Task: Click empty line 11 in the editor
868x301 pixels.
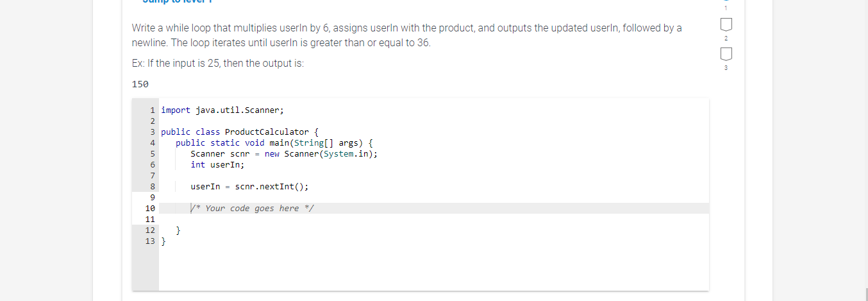Action: click(434, 219)
